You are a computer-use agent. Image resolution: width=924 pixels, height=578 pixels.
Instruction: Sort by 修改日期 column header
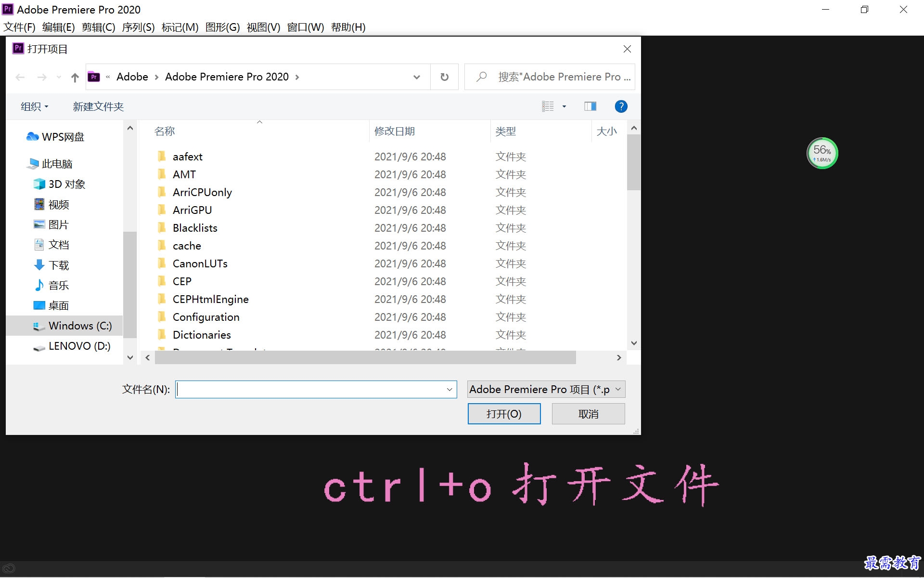(395, 131)
